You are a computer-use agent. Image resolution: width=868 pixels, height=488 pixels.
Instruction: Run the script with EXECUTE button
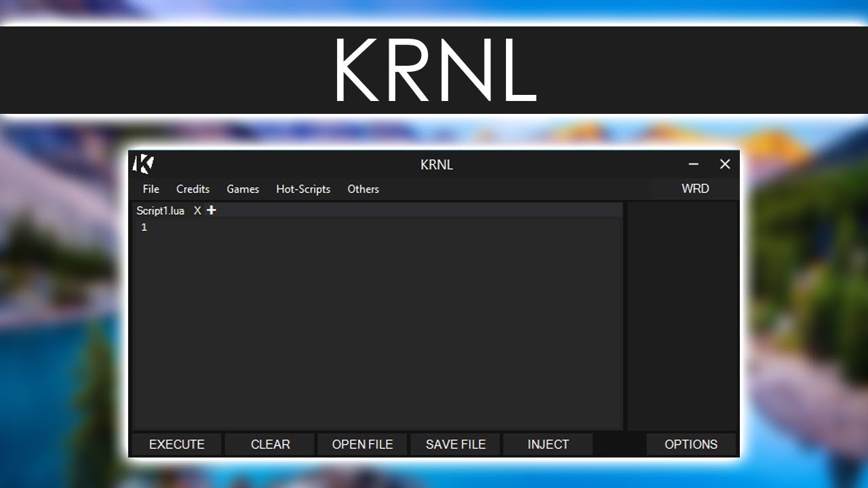[x=176, y=445]
